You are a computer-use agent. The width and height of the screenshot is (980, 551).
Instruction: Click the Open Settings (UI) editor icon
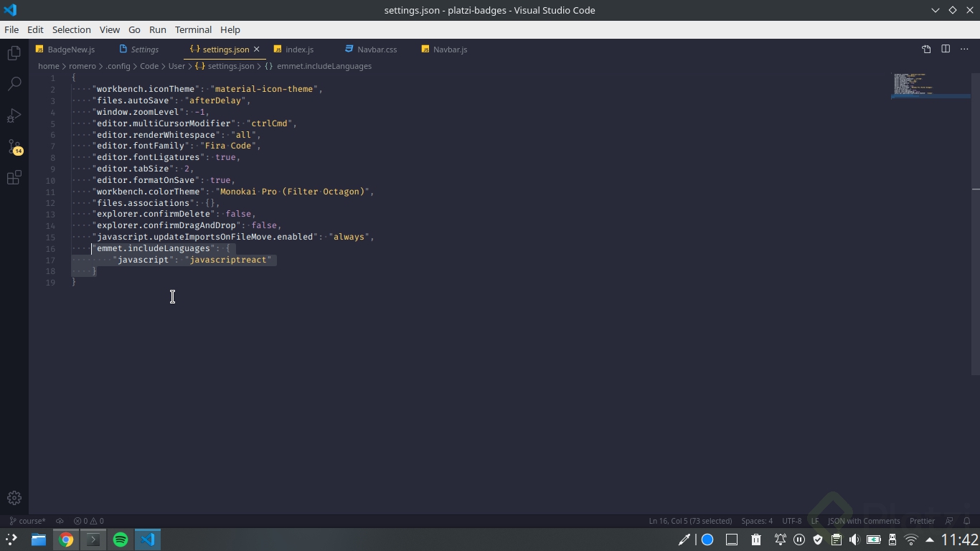coord(926,49)
